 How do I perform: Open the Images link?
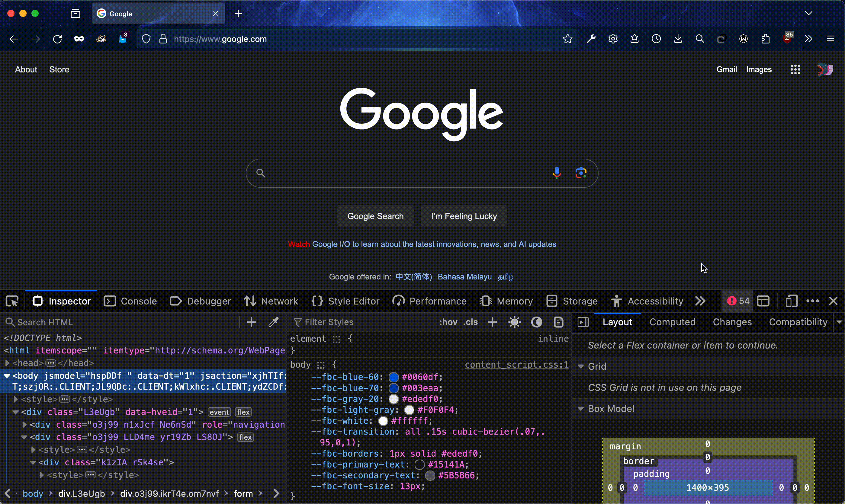click(x=759, y=70)
